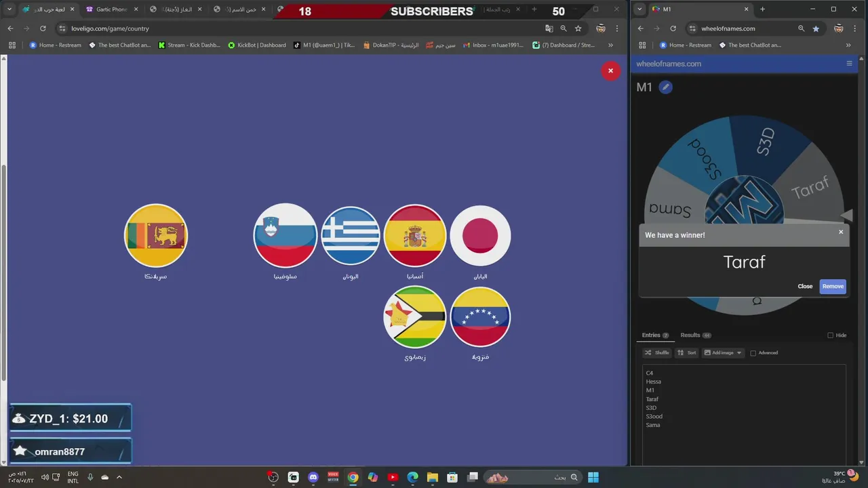Open Inbox - m1uae1991 Gmail bookmark
The width and height of the screenshot is (868, 488).
493,45
